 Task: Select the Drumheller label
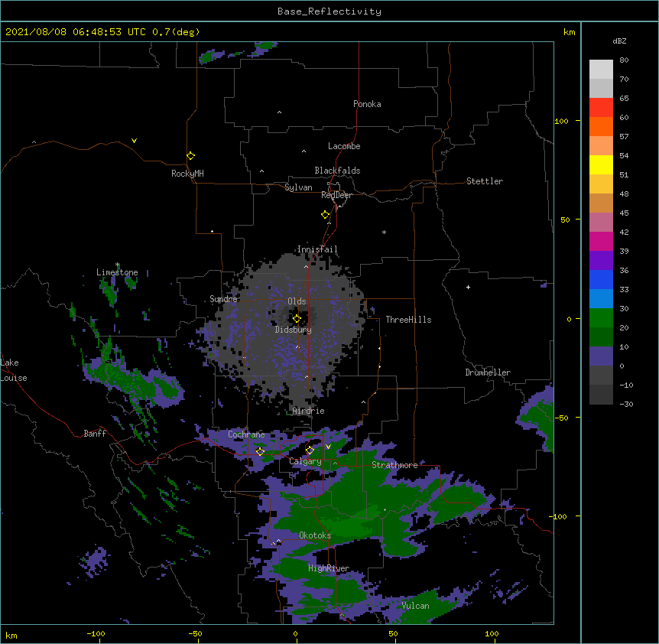click(488, 372)
